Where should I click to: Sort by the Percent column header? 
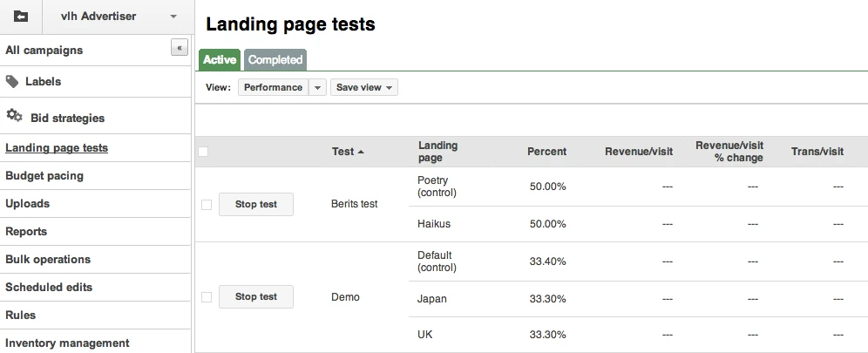click(x=546, y=152)
